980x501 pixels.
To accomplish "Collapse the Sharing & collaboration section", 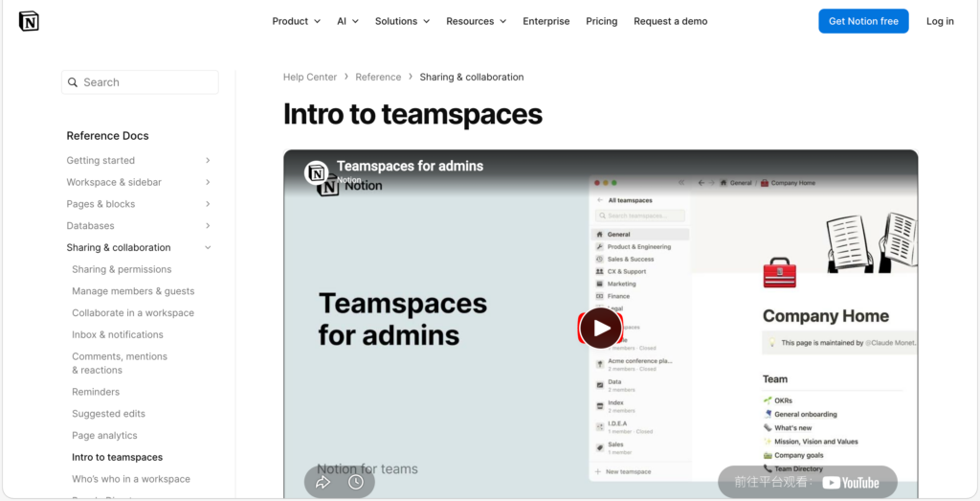I will coord(208,248).
